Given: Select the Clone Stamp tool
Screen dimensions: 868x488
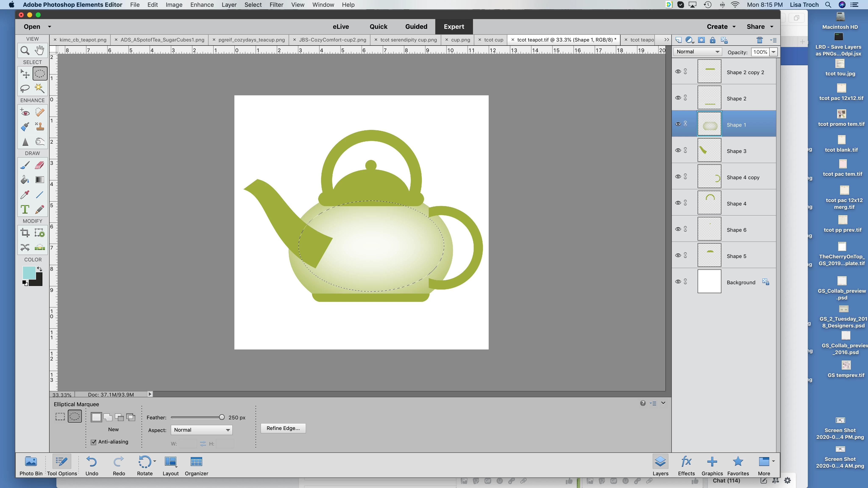Looking at the screenshot, I should pyautogui.click(x=39, y=127).
